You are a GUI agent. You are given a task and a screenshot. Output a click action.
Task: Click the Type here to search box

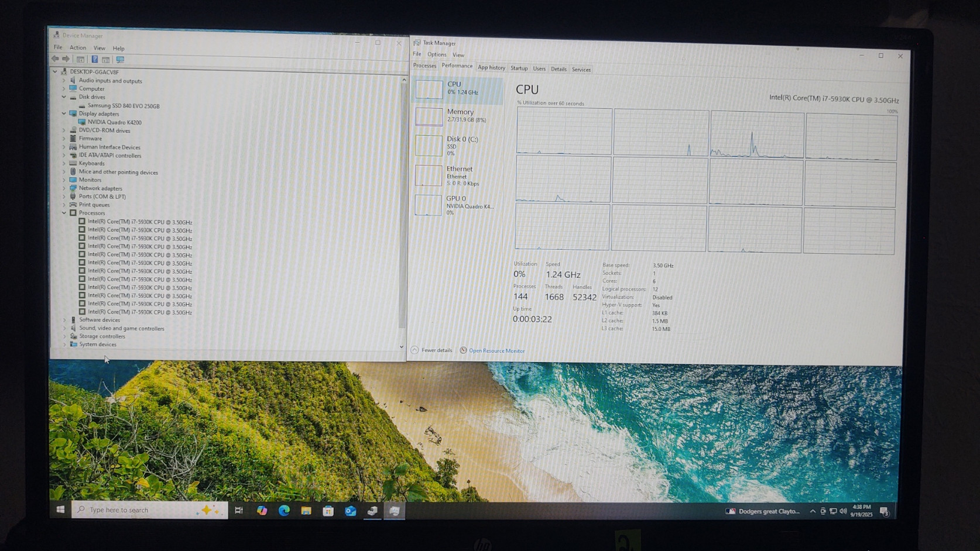click(141, 510)
